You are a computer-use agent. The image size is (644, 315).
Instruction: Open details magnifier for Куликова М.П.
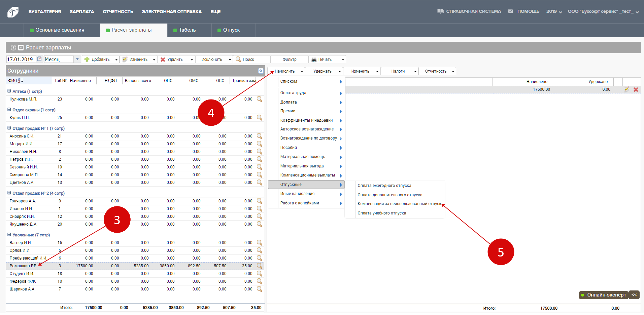point(260,99)
